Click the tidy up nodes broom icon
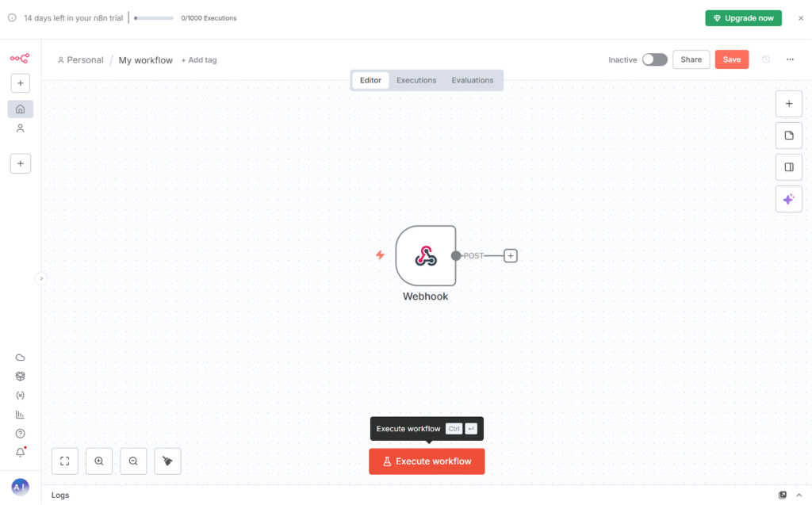Screen dimensions: 812x505 pyautogui.click(x=167, y=461)
